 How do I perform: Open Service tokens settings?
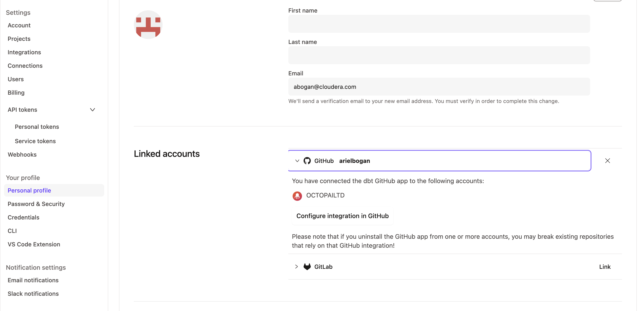pos(35,141)
